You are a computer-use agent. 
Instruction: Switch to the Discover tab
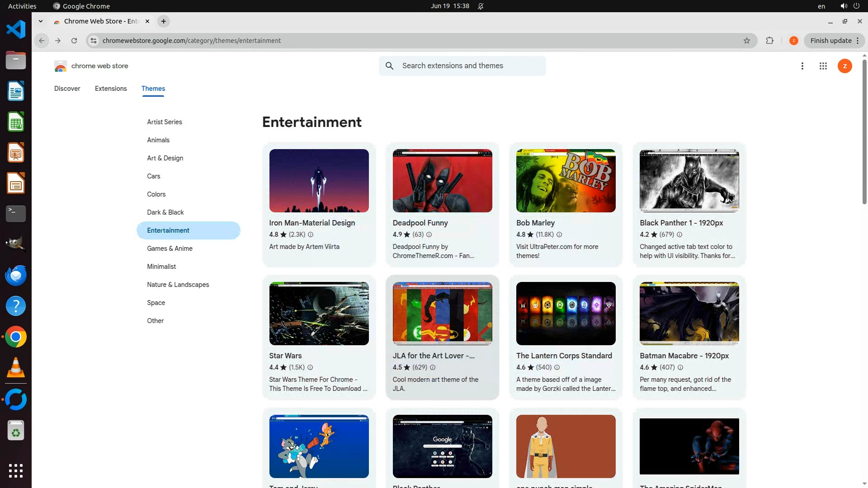tap(67, 89)
